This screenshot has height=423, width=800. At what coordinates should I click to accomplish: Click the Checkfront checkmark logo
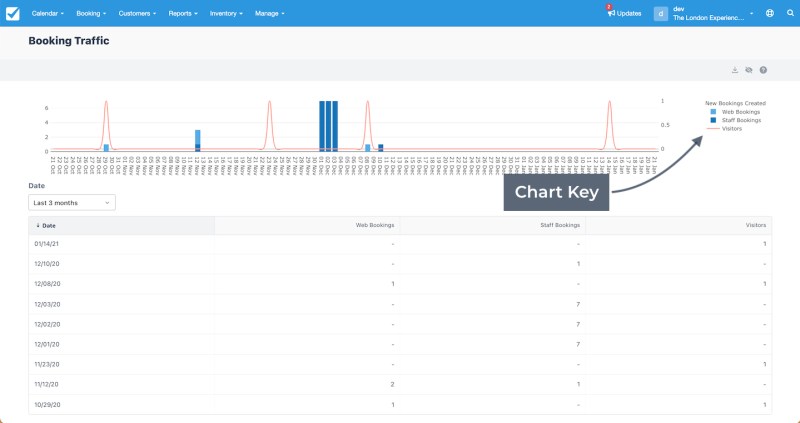click(13, 14)
